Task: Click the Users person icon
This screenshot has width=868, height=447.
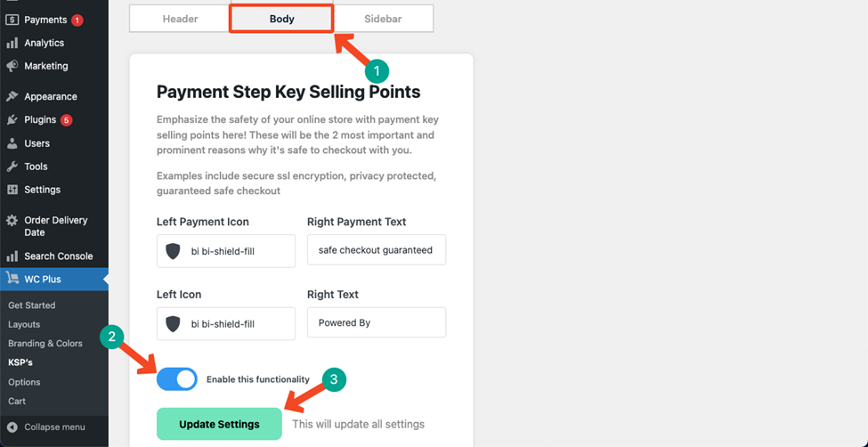Action: point(12,143)
